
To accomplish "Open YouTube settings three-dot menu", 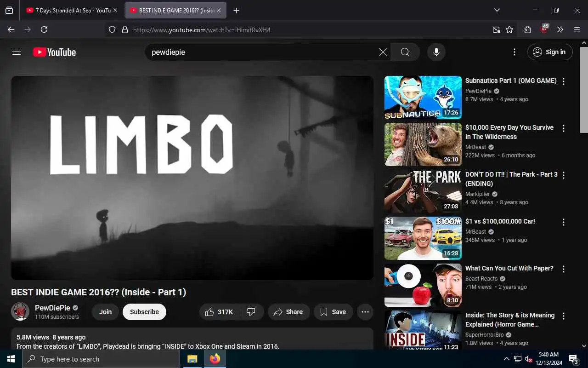I will (x=514, y=52).
